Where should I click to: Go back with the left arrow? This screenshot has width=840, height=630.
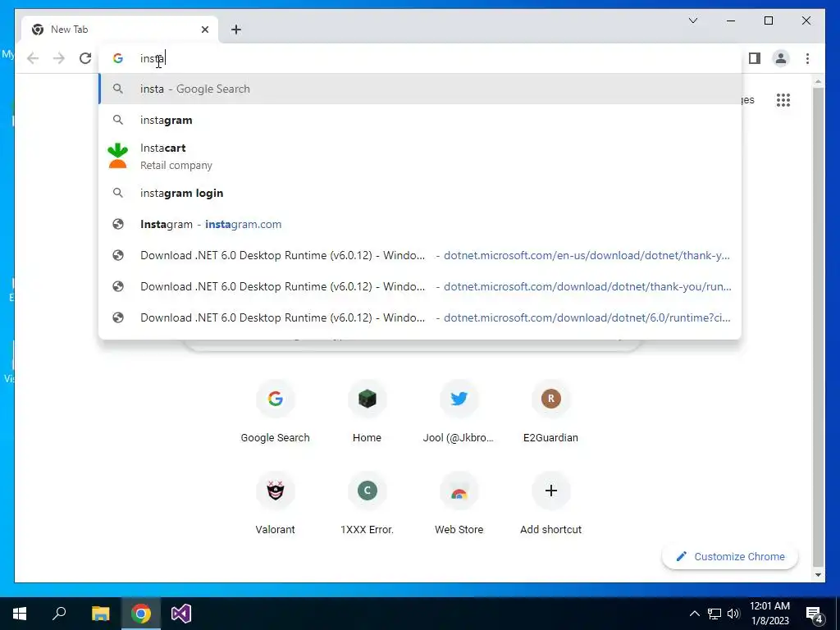[33, 58]
